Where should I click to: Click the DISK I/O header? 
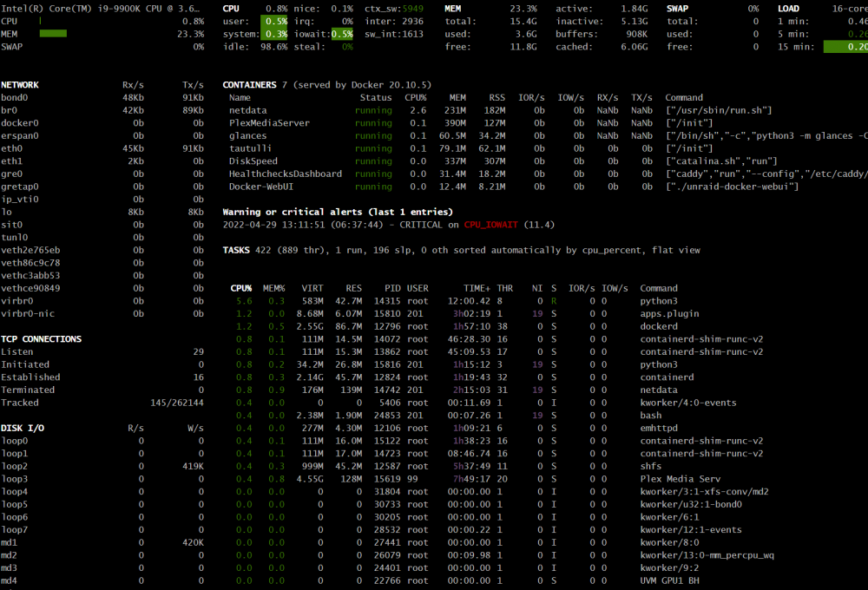[23, 428]
